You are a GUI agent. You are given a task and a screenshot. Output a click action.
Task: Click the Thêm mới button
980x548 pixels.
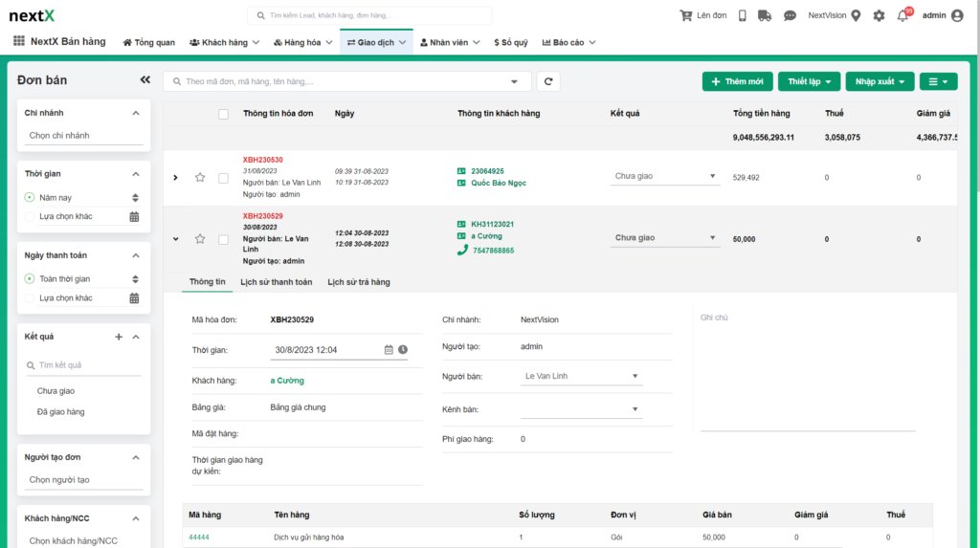pos(737,81)
